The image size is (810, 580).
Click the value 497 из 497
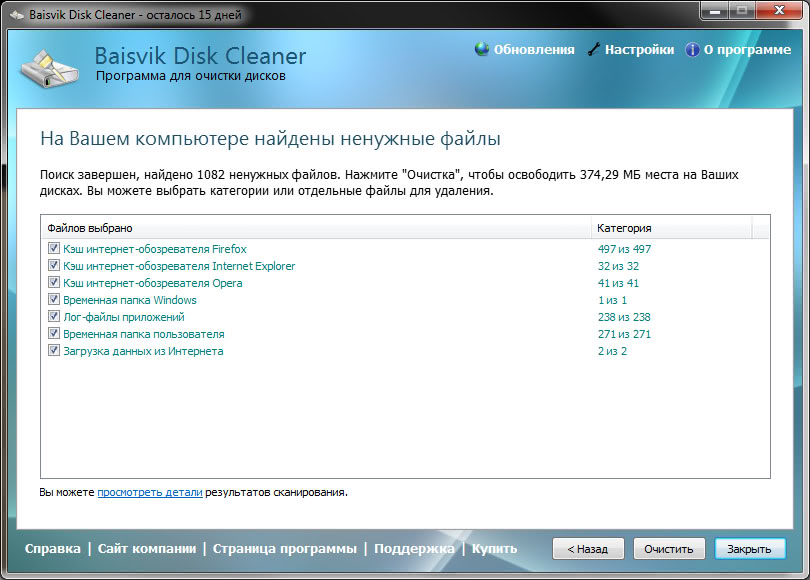[624, 249]
